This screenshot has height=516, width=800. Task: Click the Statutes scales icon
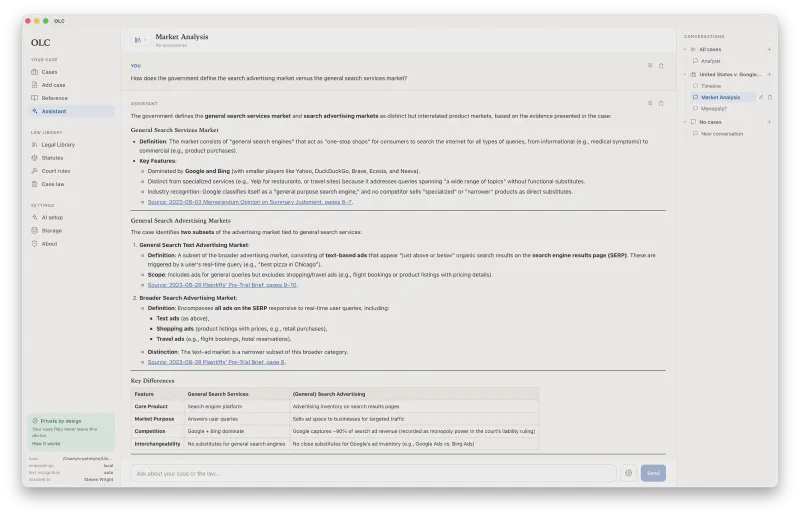point(35,158)
